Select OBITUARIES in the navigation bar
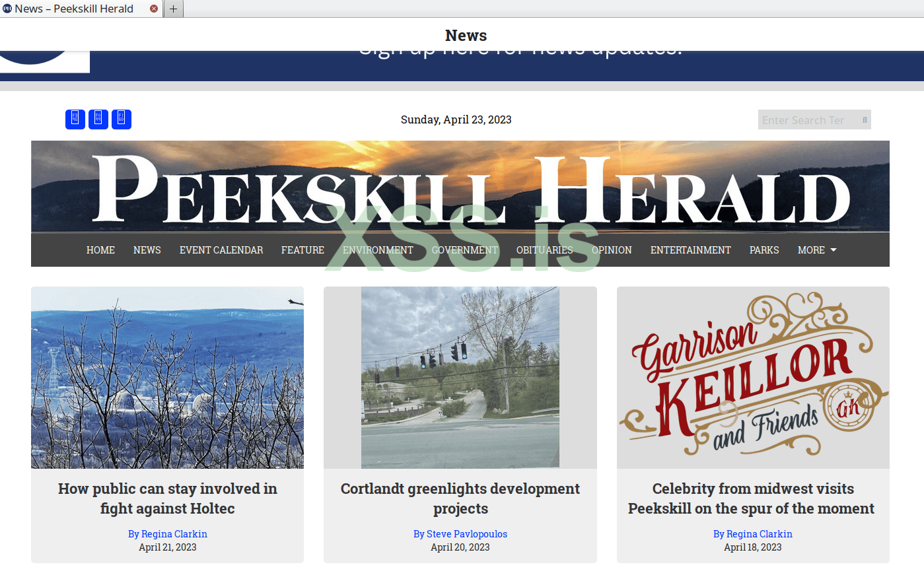 [545, 250]
